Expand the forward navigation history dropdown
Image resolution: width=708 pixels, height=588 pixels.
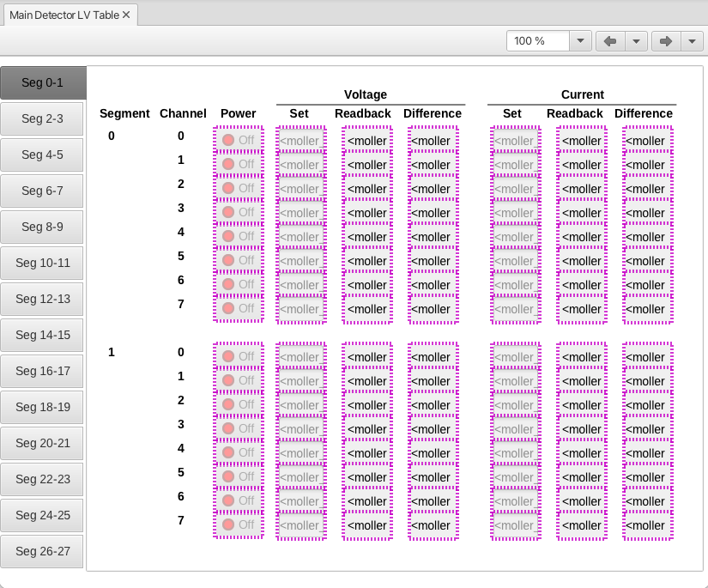tap(692, 41)
